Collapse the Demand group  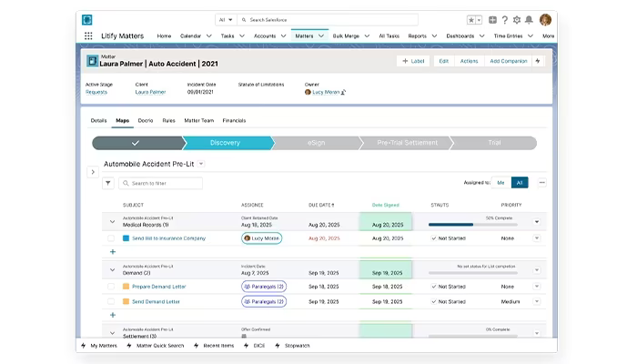[x=112, y=269]
